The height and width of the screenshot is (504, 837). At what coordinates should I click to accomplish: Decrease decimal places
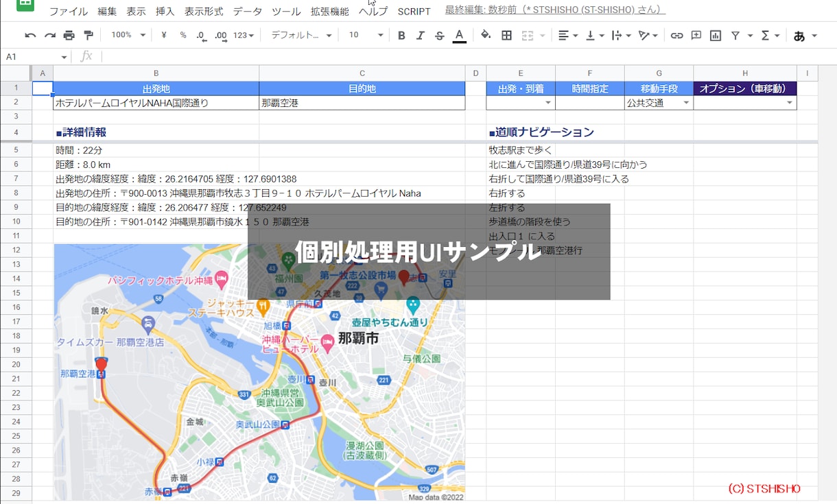[201, 35]
